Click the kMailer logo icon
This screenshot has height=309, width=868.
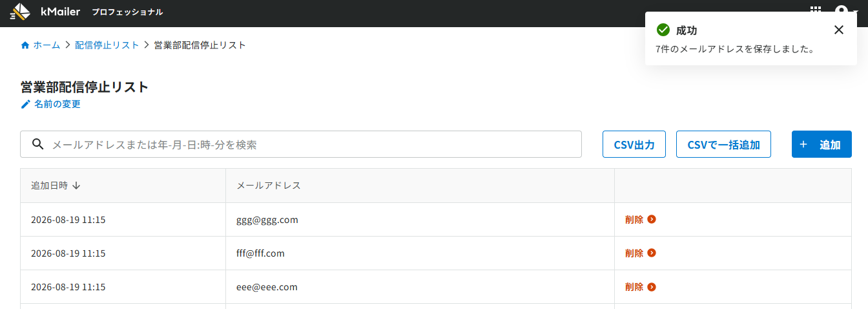pos(20,12)
